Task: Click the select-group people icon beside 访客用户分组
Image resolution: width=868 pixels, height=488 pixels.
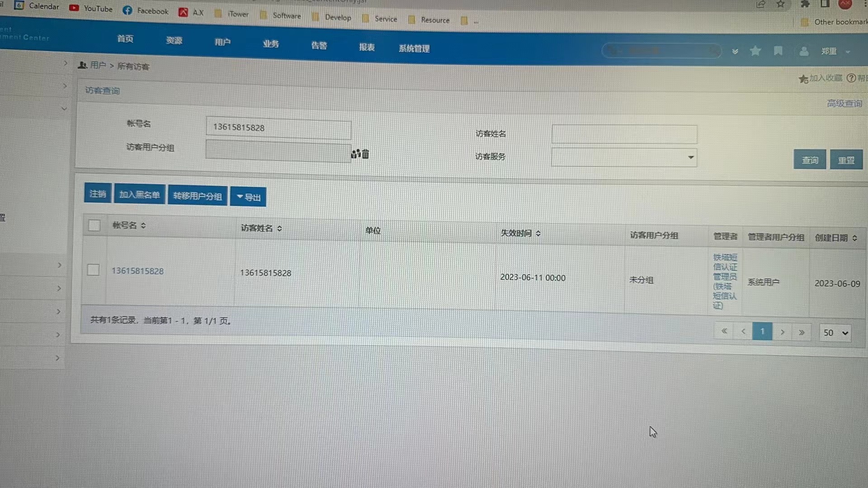Action: point(355,154)
